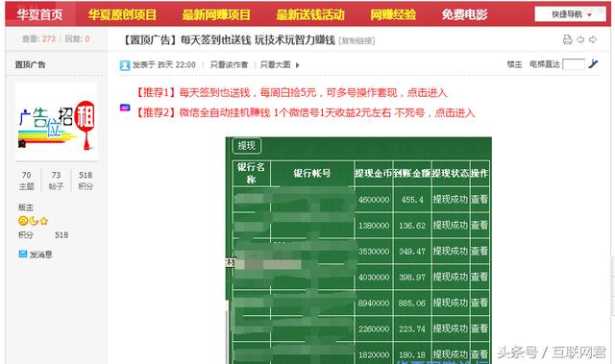Click 查看 in the 2260000 row

click(480, 328)
